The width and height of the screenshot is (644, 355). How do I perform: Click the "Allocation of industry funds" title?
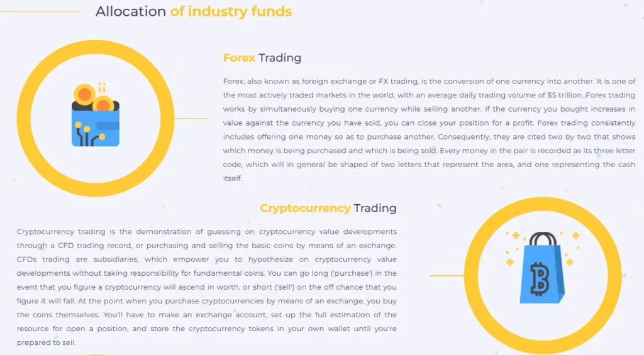pyautogui.click(x=193, y=11)
